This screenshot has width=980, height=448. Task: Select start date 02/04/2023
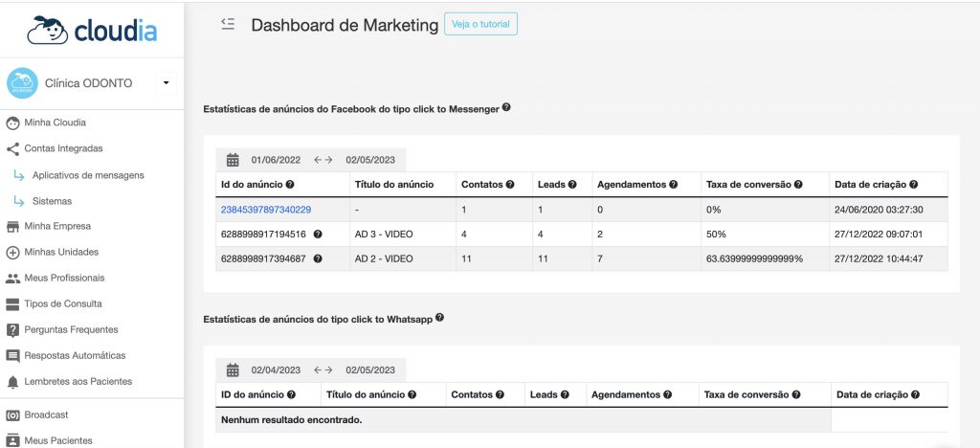click(x=277, y=370)
